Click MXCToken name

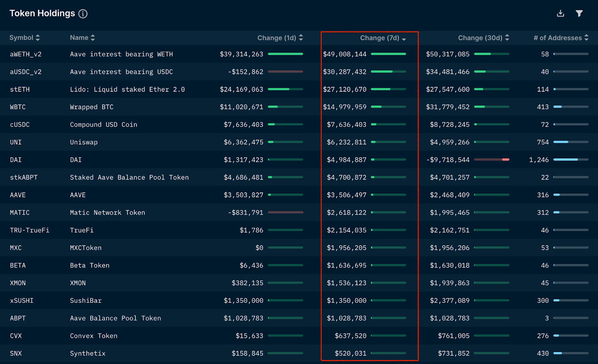tap(86, 248)
